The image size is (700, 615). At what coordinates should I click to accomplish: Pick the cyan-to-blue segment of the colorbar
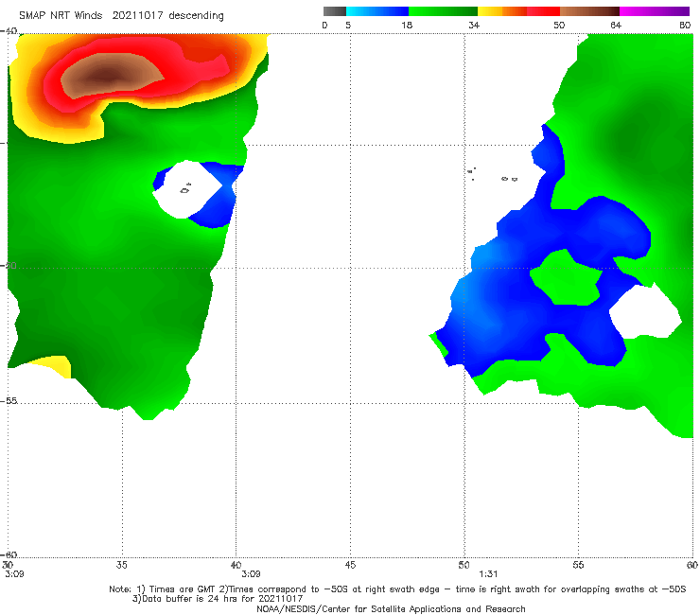coord(377,11)
